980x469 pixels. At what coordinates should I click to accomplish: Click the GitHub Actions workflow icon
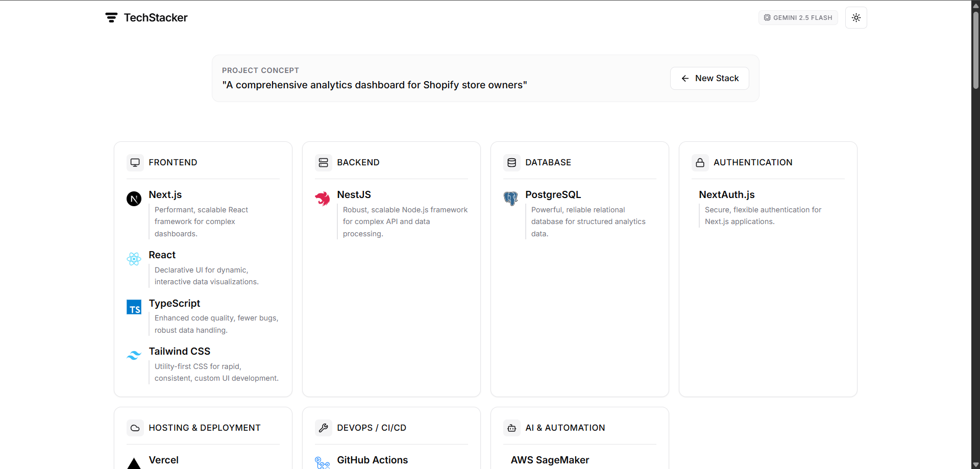coord(322,462)
